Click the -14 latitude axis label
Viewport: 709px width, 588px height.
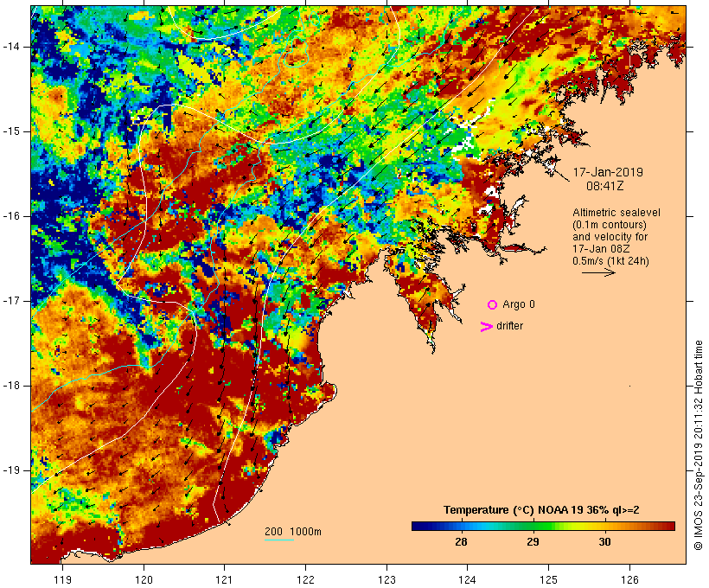pos(11,47)
